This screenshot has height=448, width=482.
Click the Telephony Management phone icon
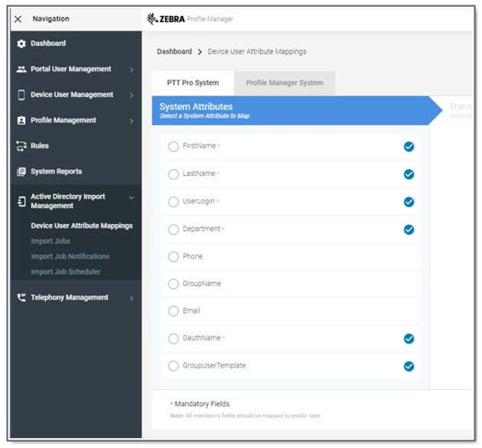pyautogui.click(x=21, y=298)
